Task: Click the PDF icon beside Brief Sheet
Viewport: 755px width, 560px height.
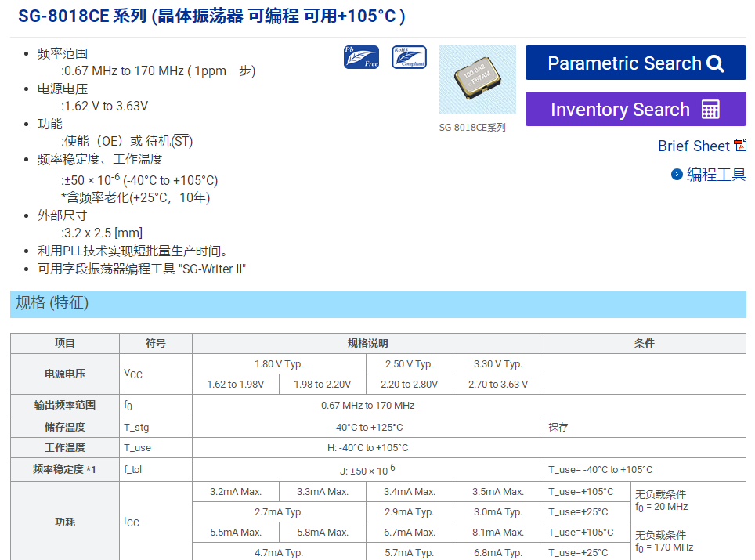Action: click(739, 145)
